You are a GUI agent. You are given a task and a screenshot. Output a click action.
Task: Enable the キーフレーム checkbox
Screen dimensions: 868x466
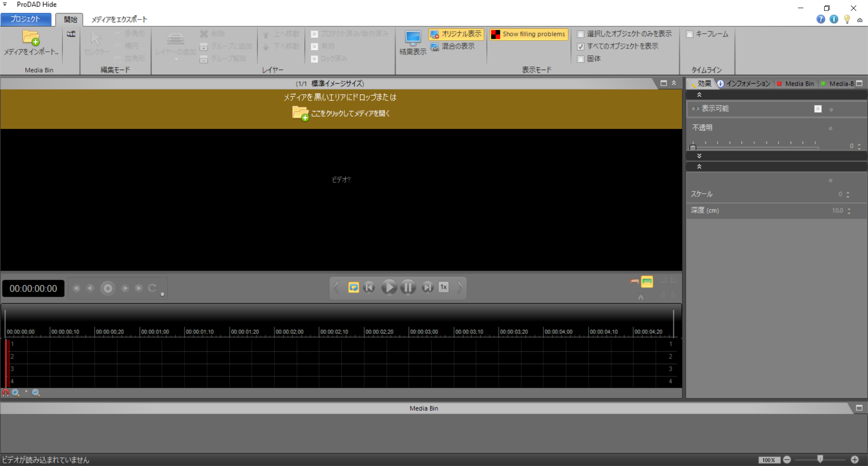point(689,34)
